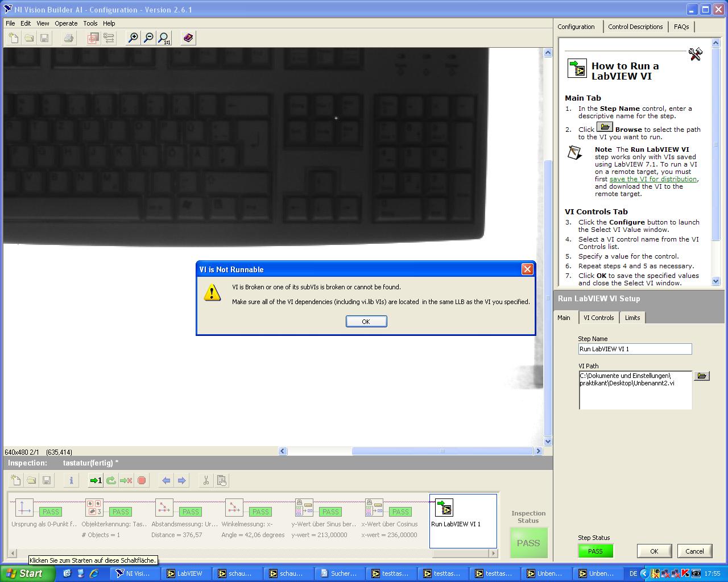Click the image viewer horizontal scrollbar thumb
This screenshot has width=728, height=582.
pos(442,451)
